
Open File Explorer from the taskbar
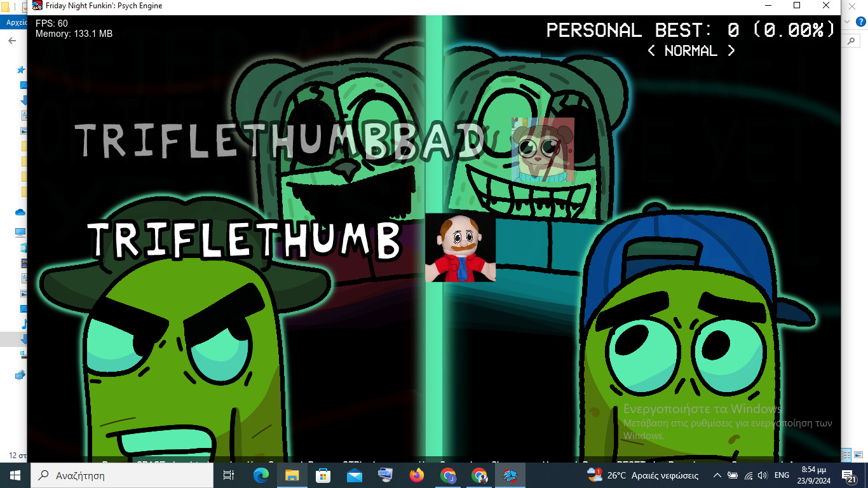292,475
